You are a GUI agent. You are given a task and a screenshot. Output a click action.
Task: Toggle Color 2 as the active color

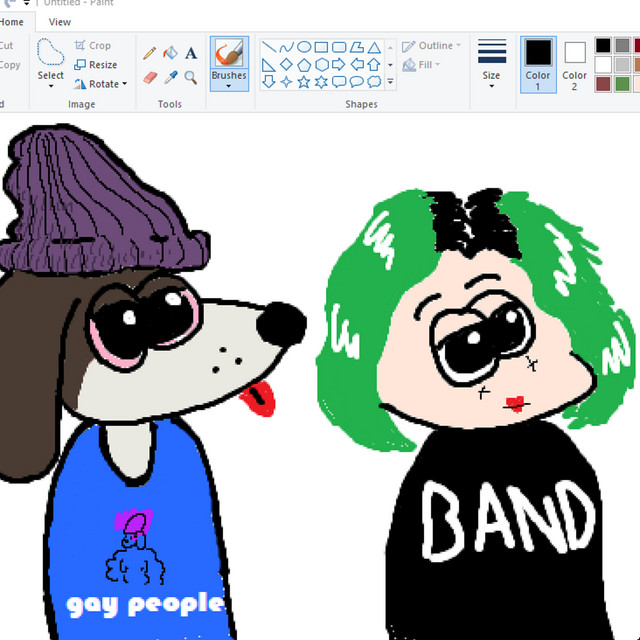click(575, 64)
